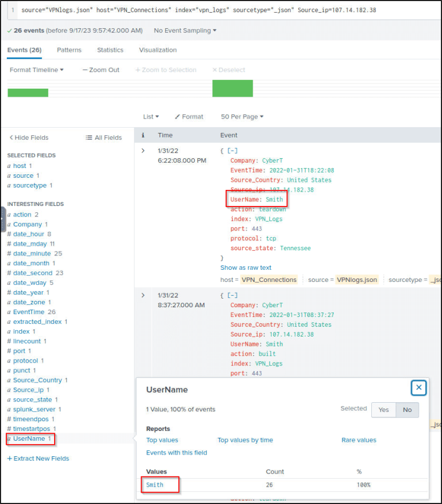Open the EventTime field
The image size is (442, 504).
(29, 312)
